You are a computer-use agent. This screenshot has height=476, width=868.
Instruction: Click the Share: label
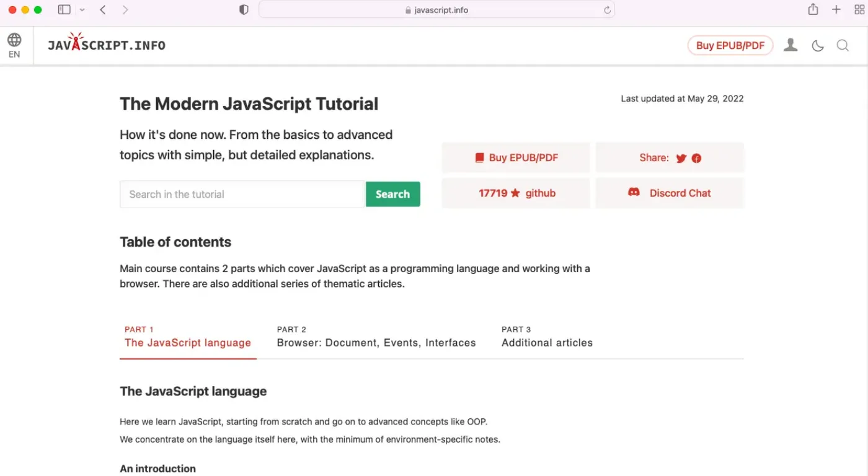pyautogui.click(x=654, y=158)
